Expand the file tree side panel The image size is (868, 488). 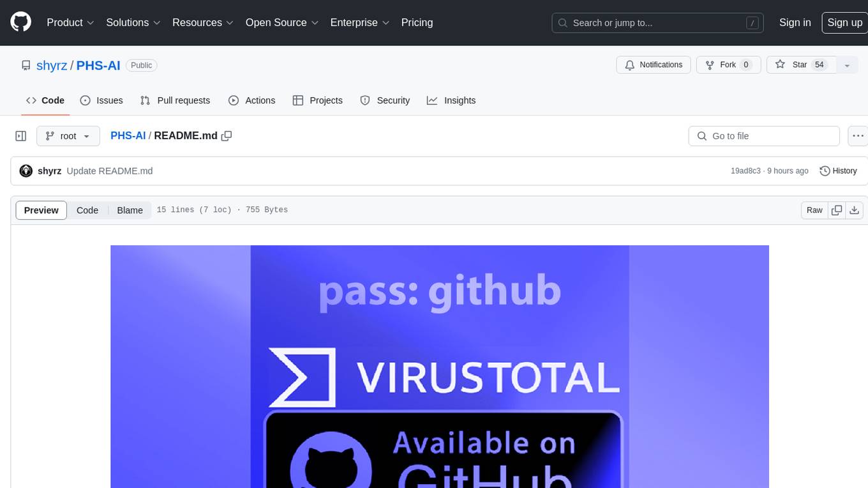(x=21, y=136)
